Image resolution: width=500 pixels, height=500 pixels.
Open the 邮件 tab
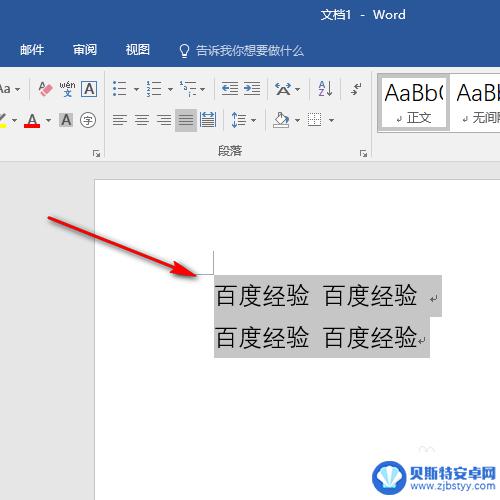pyautogui.click(x=32, y=50)
